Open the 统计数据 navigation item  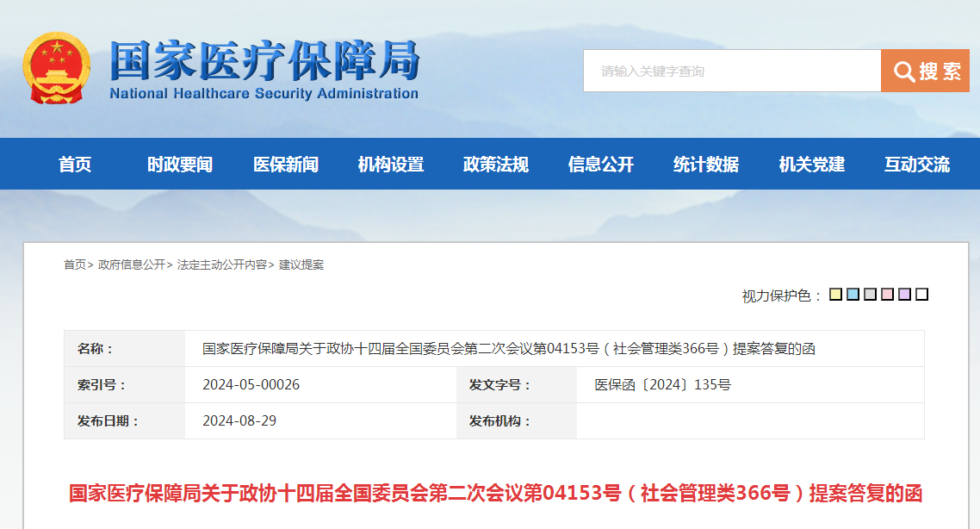706,165
